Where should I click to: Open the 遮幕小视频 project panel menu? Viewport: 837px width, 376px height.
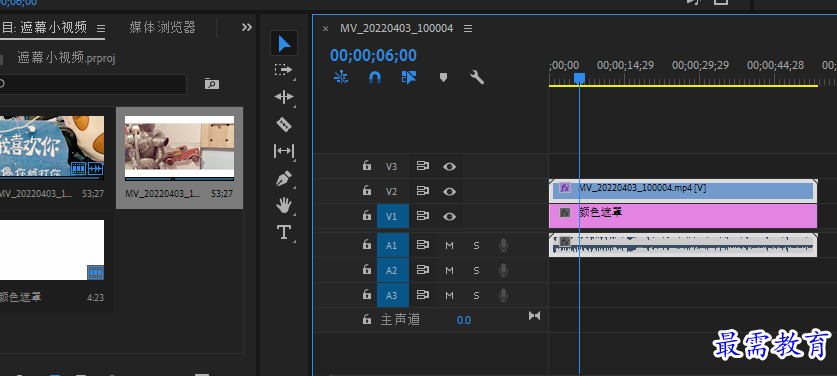101,28
